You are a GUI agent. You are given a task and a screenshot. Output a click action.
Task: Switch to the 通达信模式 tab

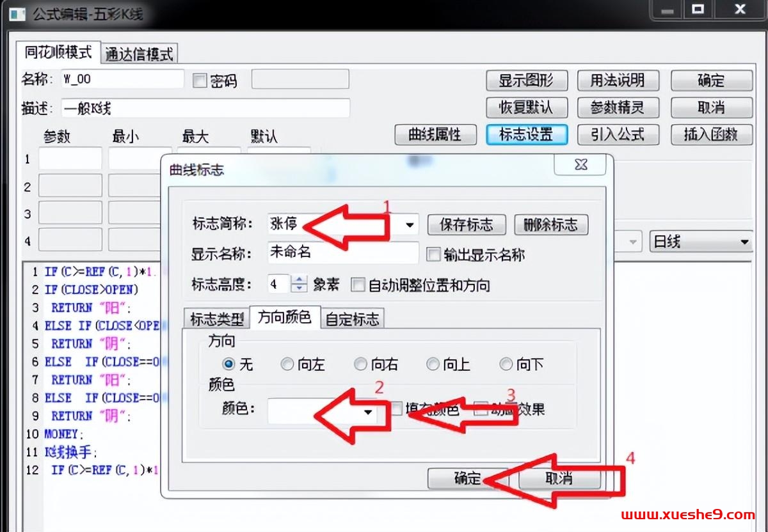(138, 54)
